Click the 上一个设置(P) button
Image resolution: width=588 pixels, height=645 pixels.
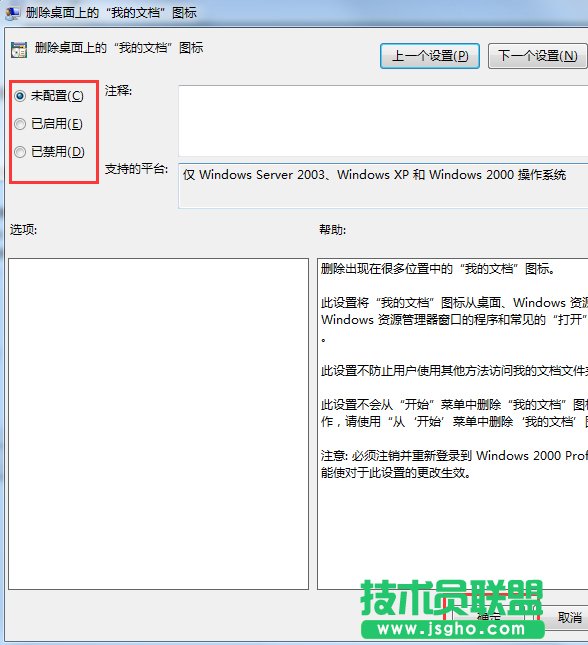click(430, 56)
